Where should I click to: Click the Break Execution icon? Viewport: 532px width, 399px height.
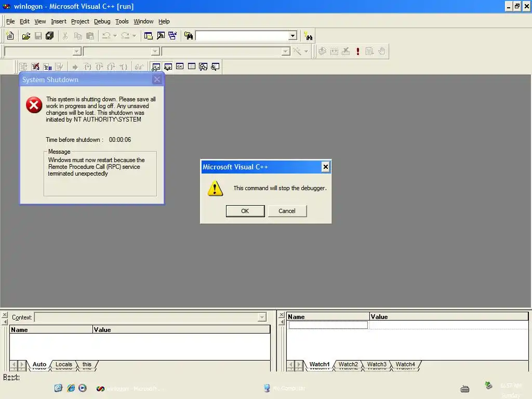(47, 66)
